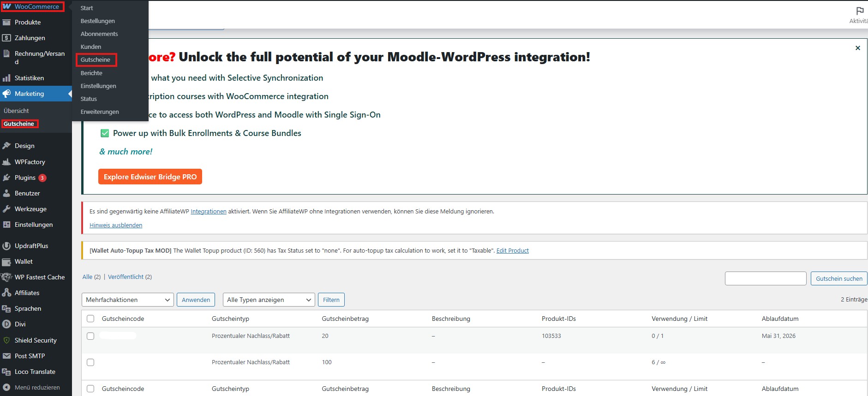Check the 20 percent coupon row checkbox
The width and height of the screenshot is (868, 396).
90,336
